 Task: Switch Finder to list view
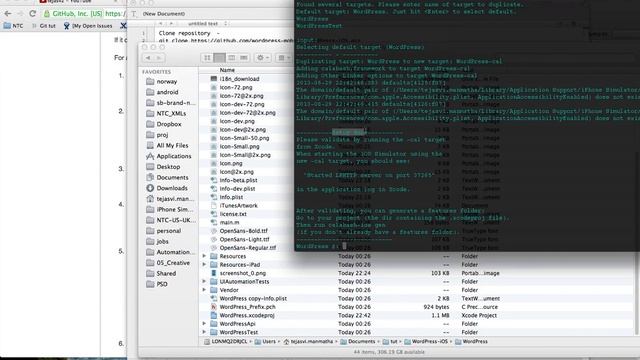coord(219,58)
